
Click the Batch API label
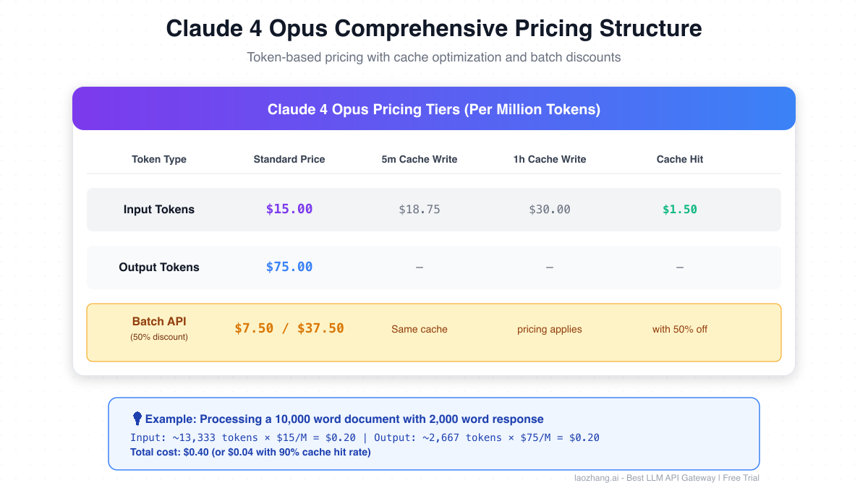159,322
